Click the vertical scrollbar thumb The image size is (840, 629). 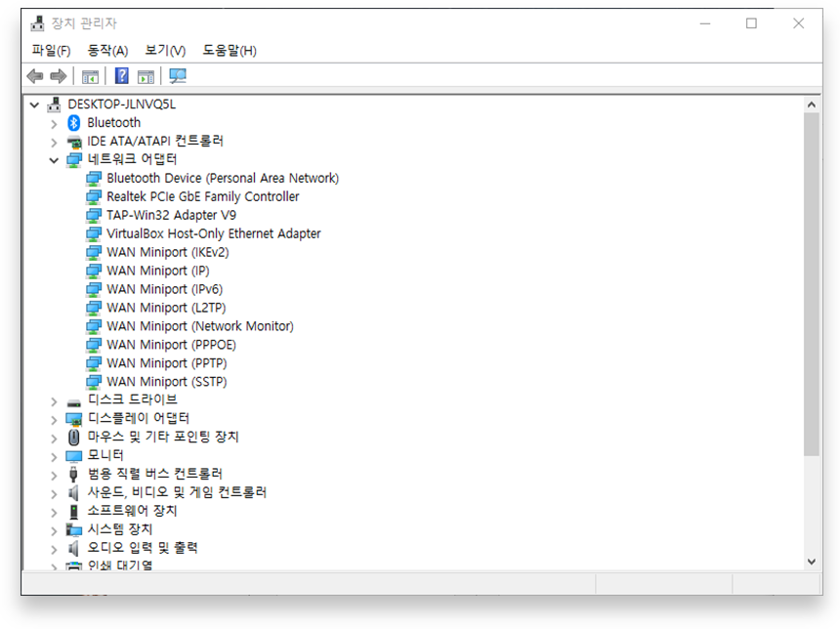click(811, 284)
